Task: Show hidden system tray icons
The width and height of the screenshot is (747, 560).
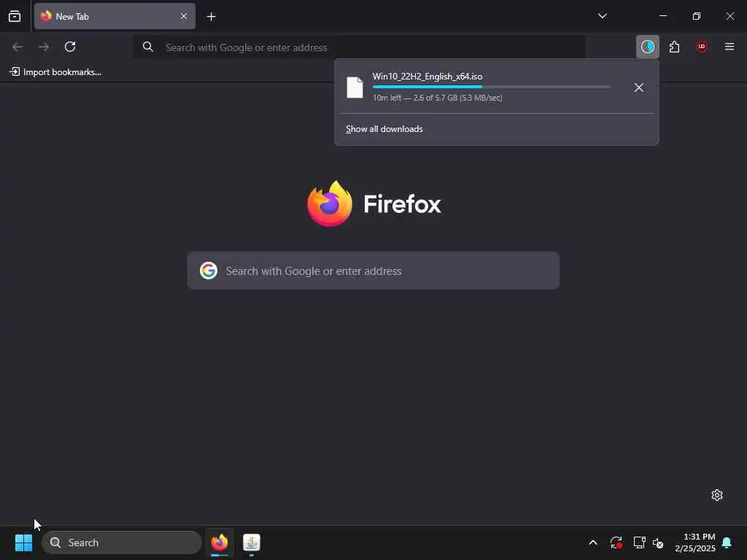Action: (593, 542)
